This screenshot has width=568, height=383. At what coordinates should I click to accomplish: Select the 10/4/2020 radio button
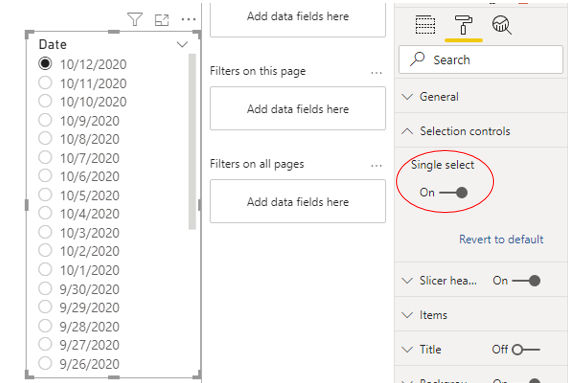[x=45, y=213]
